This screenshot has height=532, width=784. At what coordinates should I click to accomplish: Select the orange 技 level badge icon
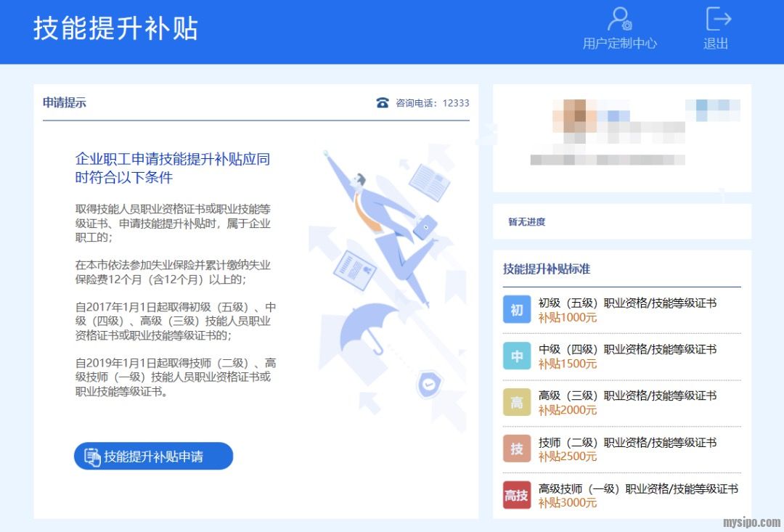coord(517,449)
